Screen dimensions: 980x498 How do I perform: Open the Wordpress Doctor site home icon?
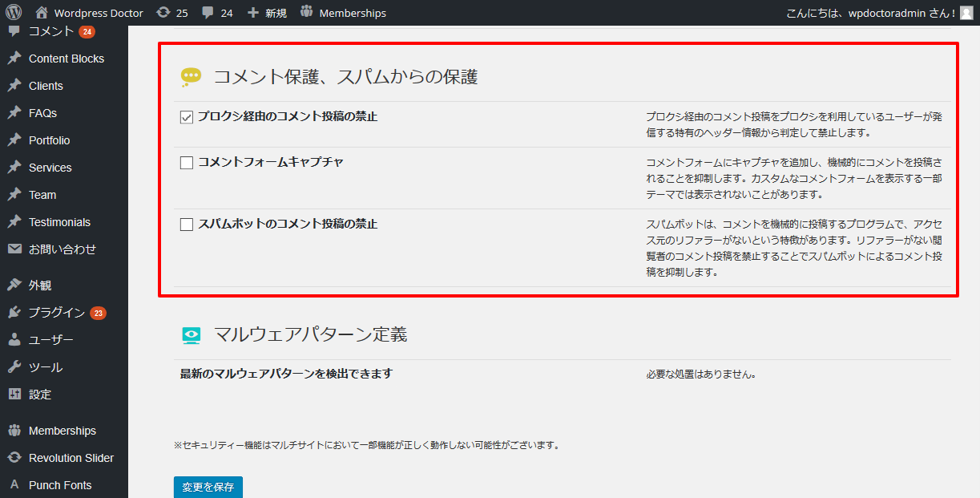pos(42,13)
